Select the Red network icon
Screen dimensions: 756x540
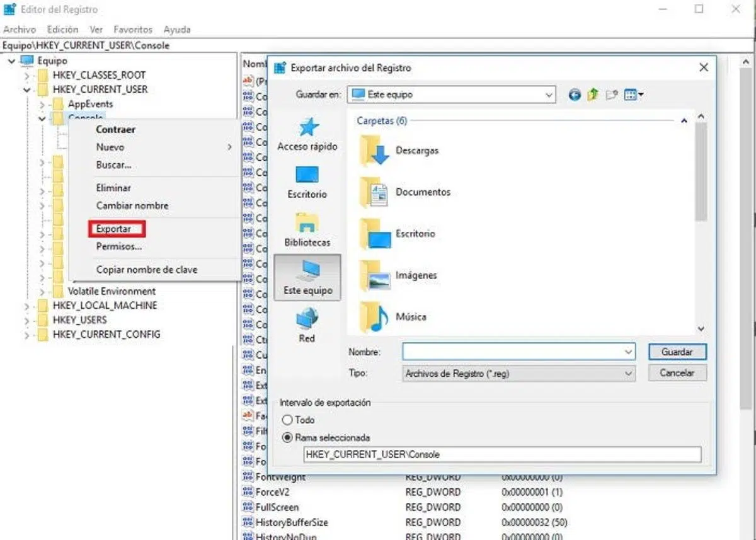click(x=307, y=326)
